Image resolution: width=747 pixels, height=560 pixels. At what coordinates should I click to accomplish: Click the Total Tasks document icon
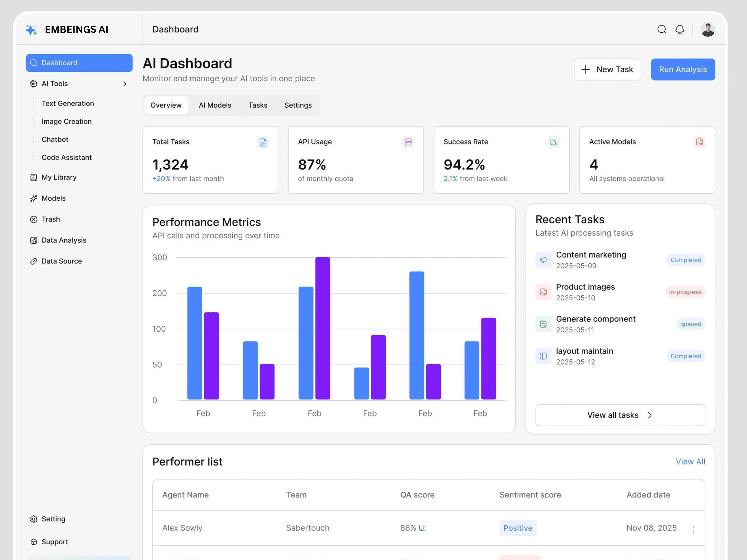(263, 142)
